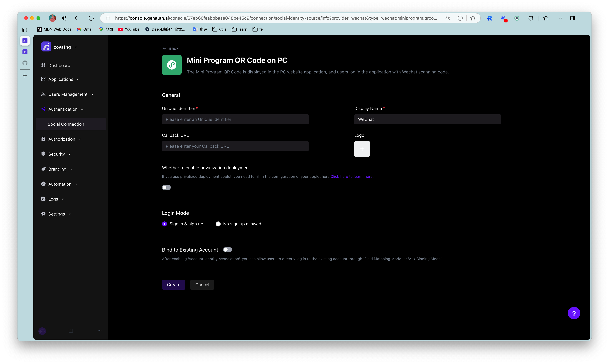Reload the page with refresh icon

(91, 18)
